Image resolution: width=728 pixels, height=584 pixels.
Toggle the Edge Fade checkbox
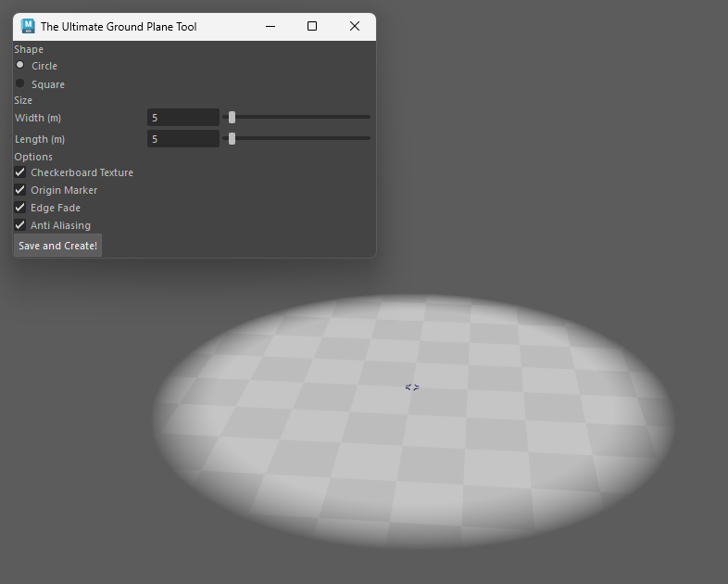[x=20, y=208]
